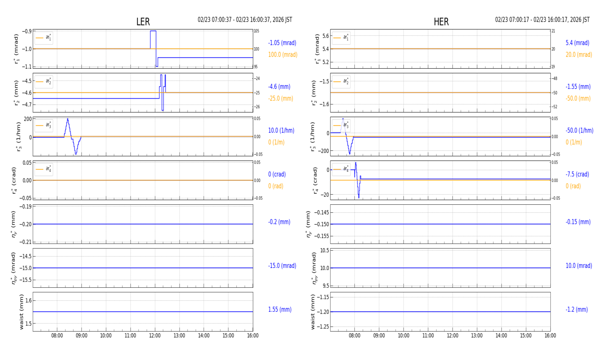Click the LER waist (mm) axis label
The height and width of the screenshot is (364, 595).
coord(21,312)
